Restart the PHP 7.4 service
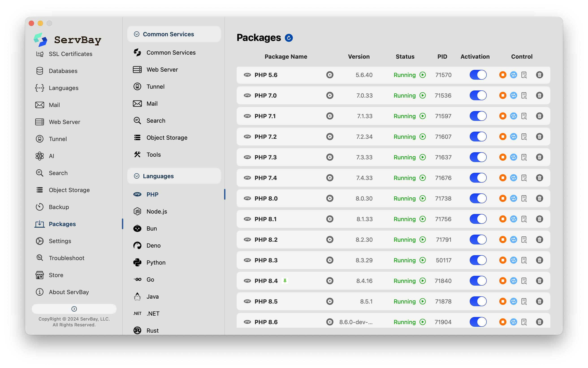Image resolution: width=588 pixels, height=368 pixels. (x=513, y=178)
